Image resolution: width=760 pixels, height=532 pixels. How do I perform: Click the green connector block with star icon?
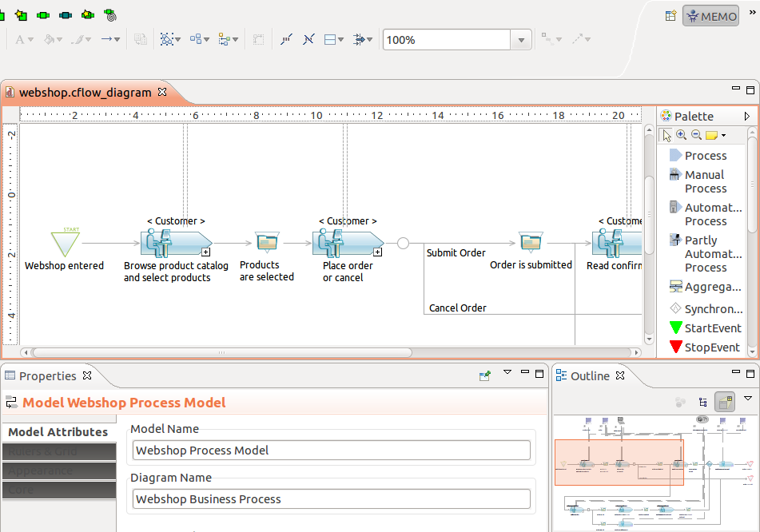[x=88, y=14]
